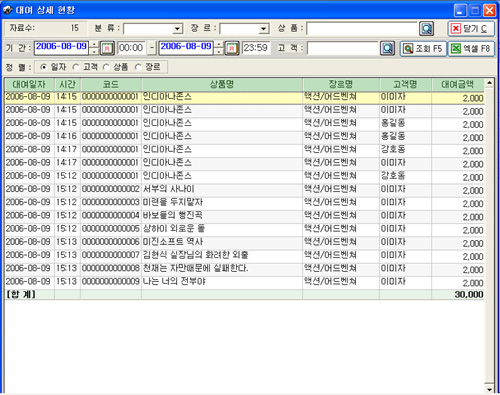The image size is (500, 395).
Task: Click the table scrollbar up arrow
Action: tap(489, 83)
